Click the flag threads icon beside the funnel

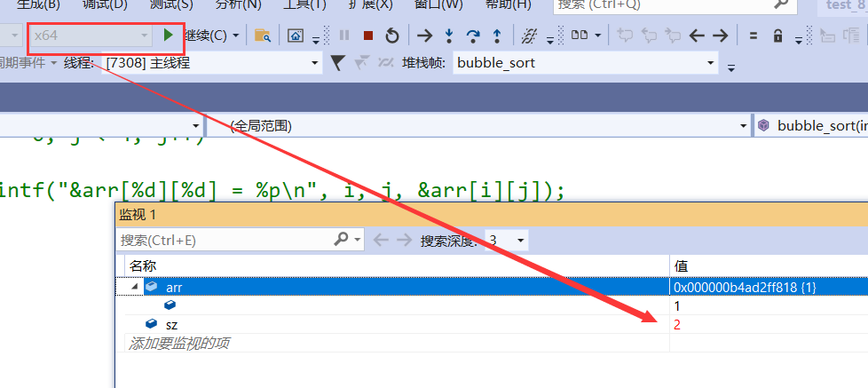click(x=362, y=63)
